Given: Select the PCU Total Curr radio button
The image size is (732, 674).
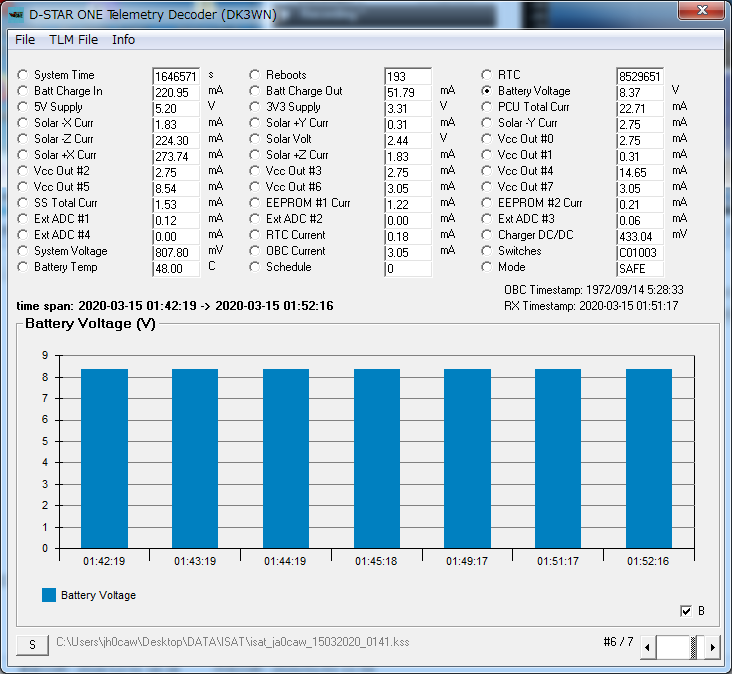Looking at the screenshot, I should click(x=486, y=107).
